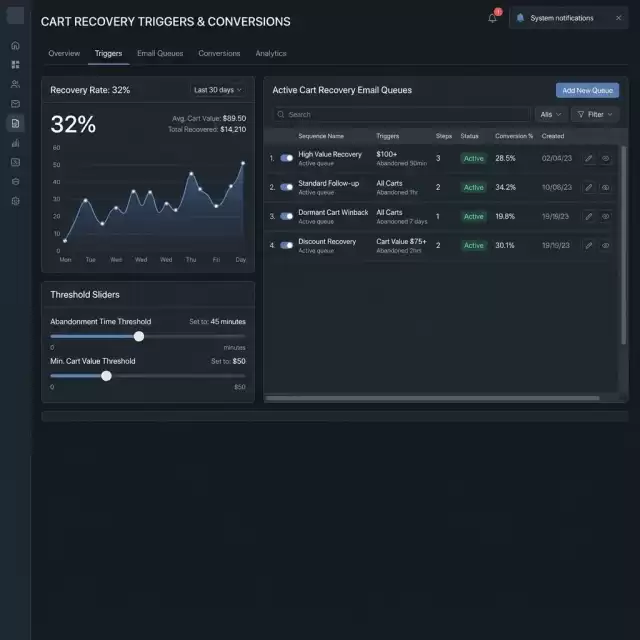Click the Min. Cart Value Threshold slider handle
This screenshot has height=640, width=640.
tap(106, 376)
